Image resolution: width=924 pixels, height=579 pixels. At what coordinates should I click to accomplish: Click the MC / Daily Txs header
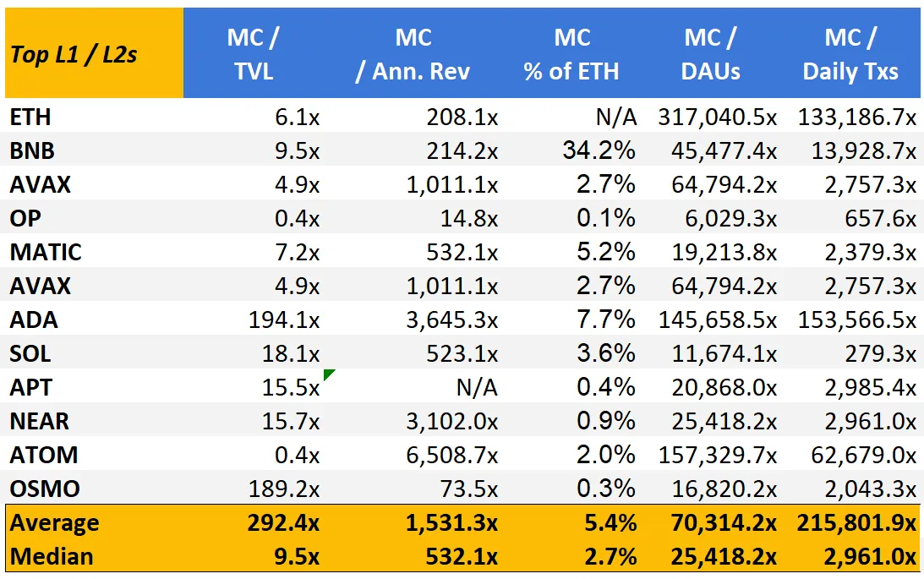(850, 53)
